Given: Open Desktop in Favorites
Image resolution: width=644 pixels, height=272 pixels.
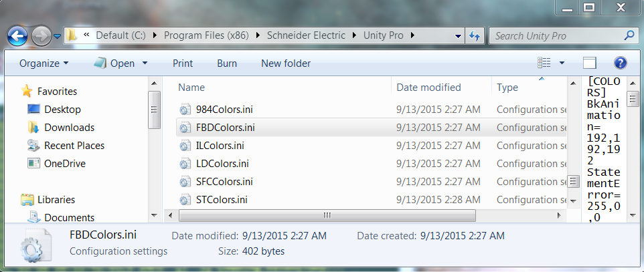Looking at the screenshot, I should (62, 110).
